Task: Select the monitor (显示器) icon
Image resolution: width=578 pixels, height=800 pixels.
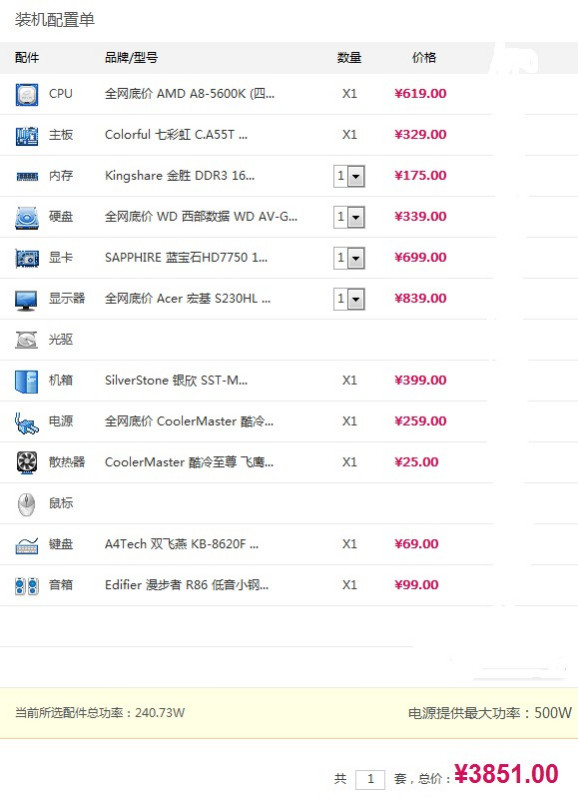Action: (x=26, y=300)
